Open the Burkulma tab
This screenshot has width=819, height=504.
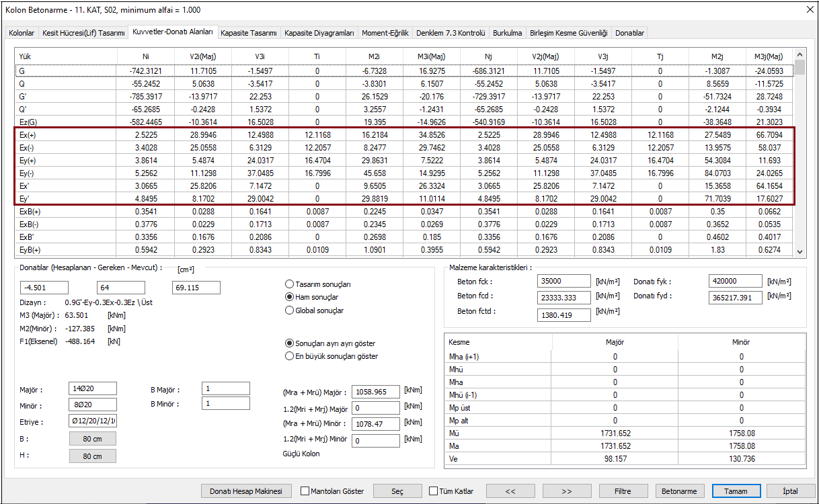[x=507, y=33]
